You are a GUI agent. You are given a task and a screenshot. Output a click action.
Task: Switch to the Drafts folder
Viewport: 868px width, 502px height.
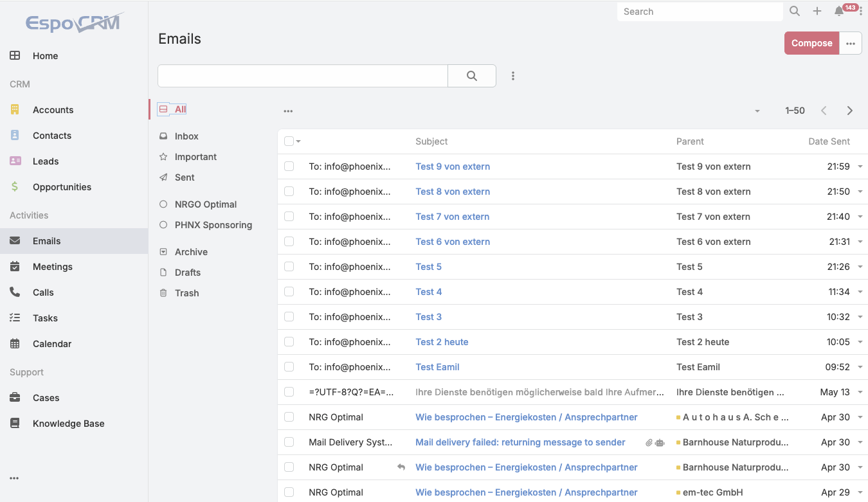(x=188, y=273)
